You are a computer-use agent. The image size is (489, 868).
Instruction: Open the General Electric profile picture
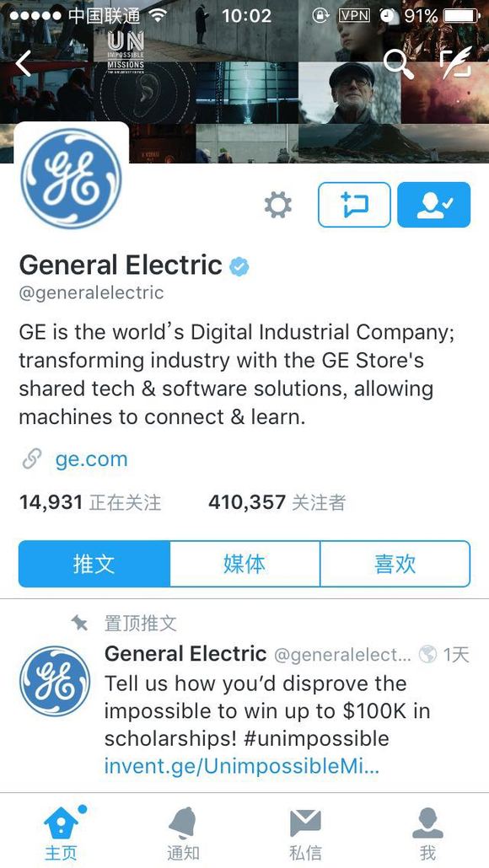(72, 179)
